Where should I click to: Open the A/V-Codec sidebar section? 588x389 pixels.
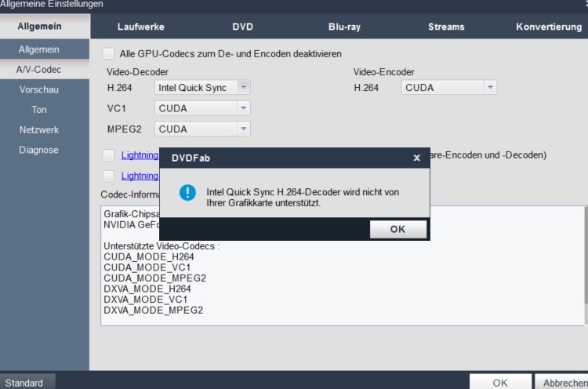click(x=45, y=69)
